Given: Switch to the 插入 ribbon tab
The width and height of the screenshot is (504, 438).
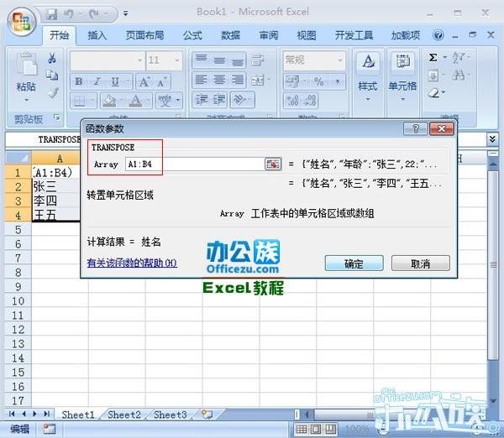Looking at the screenshot, I should 97,35.
